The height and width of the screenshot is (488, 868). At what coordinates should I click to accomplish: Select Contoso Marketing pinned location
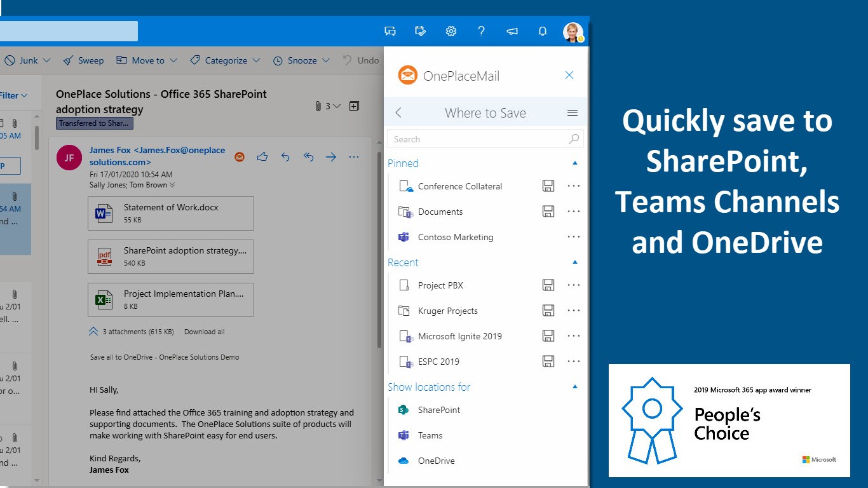click(455, 237)
